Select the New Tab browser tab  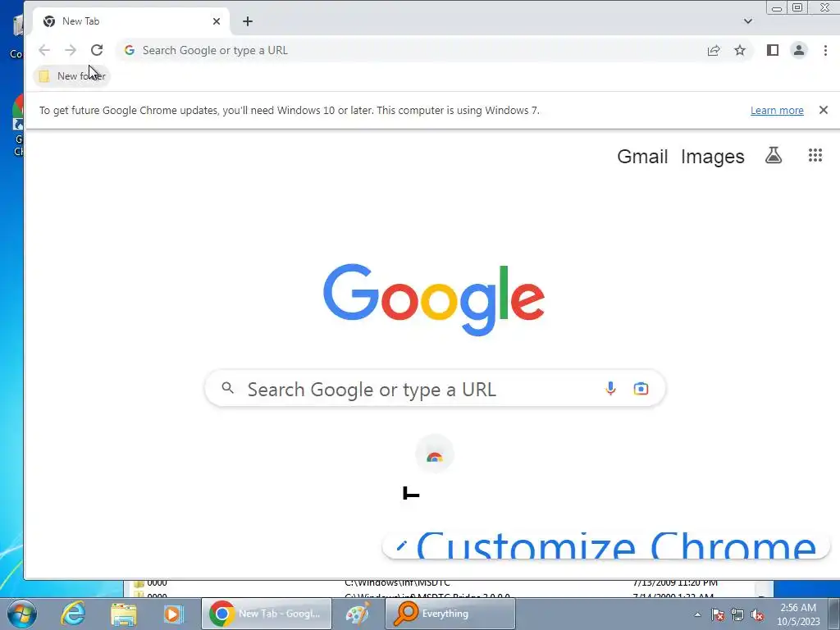point(131,21)
